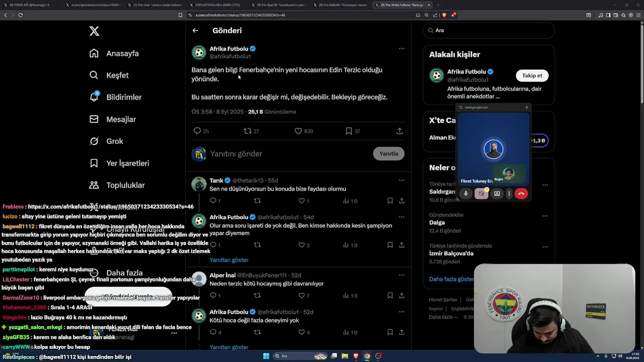Mute microphone in Google Meet popup
Screen dimensions: 644x362
point(466,194)
